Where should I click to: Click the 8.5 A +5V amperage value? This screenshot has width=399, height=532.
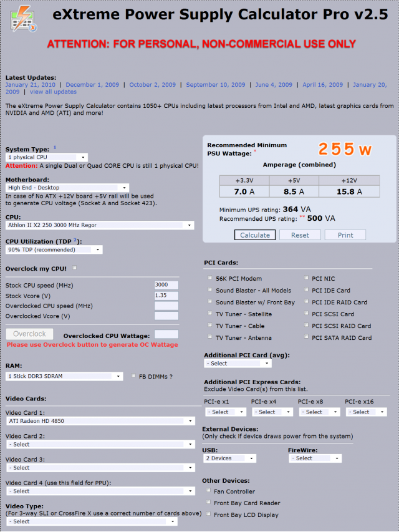294,191
